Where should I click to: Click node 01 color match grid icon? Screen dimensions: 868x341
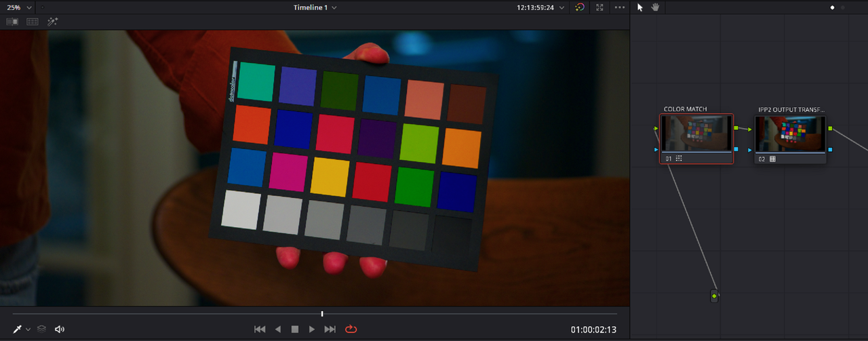(679, 159)
